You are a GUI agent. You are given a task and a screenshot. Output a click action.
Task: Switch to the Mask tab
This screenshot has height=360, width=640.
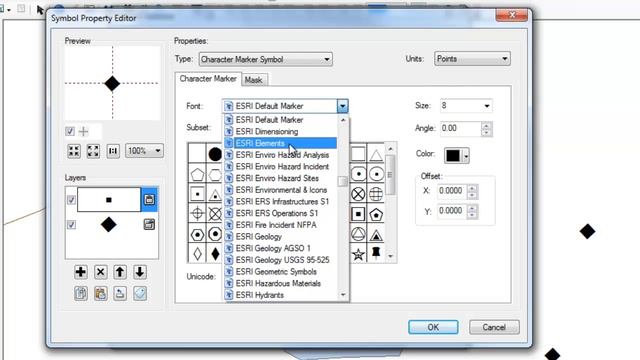click(x=253, y=80)
